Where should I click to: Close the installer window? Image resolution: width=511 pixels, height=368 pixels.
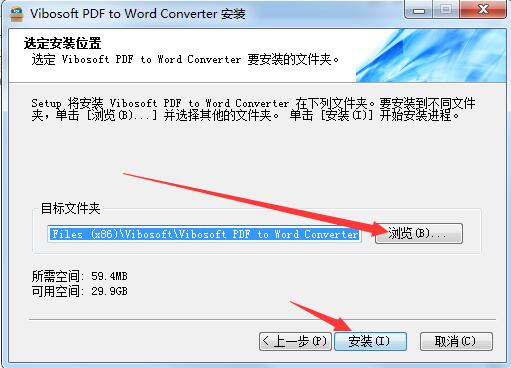coord(483,10)
